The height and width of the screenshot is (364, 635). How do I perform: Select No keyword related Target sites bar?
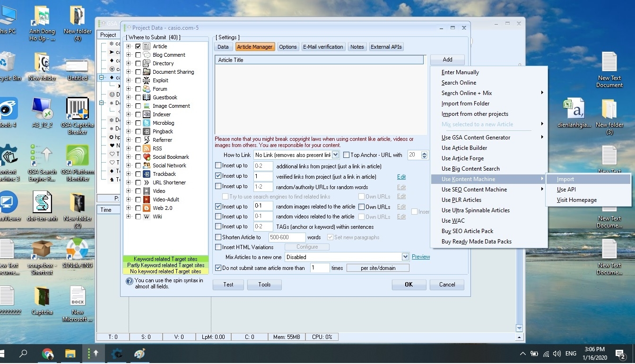[x=165, y=271]
